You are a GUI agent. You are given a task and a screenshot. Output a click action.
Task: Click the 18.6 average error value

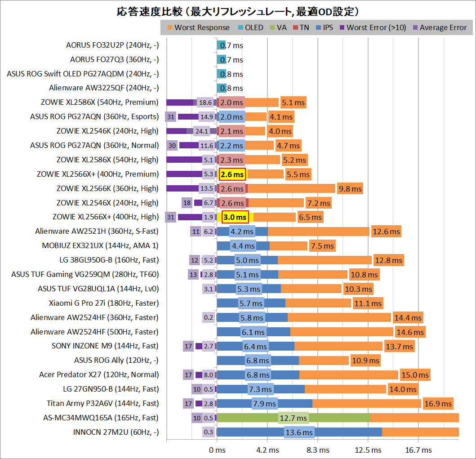tap(205, 102)
